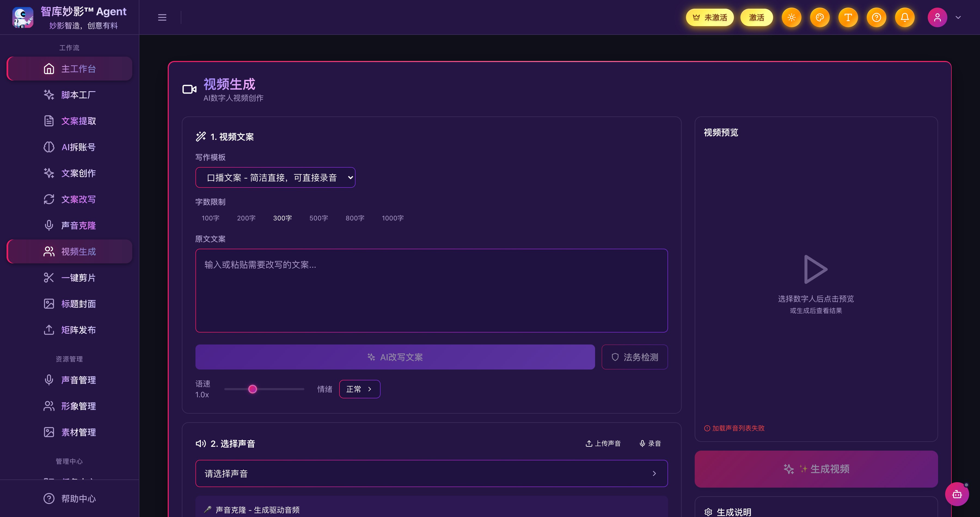Click the camera icon beside 视频生成 title

click(x=189, y=89)
